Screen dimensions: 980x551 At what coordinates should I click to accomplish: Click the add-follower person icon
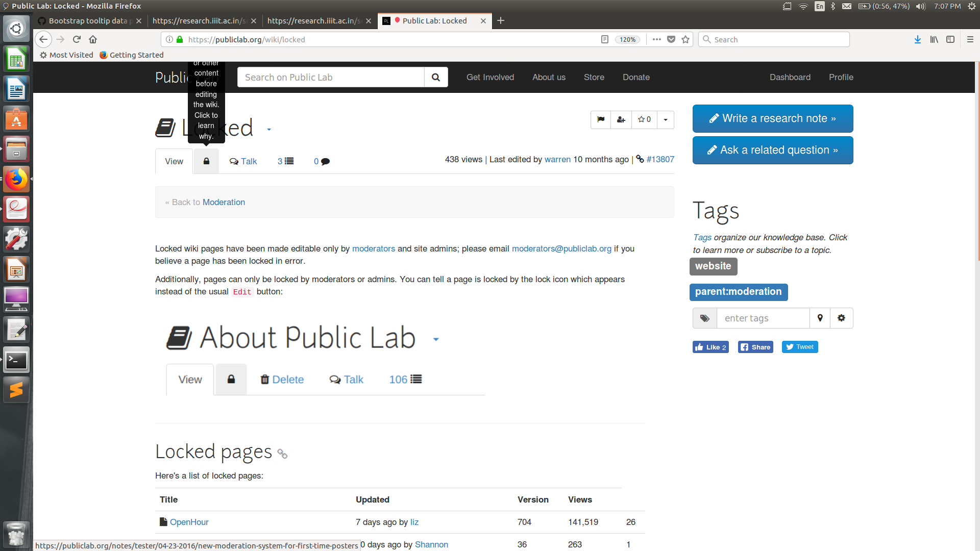point(621,119)
